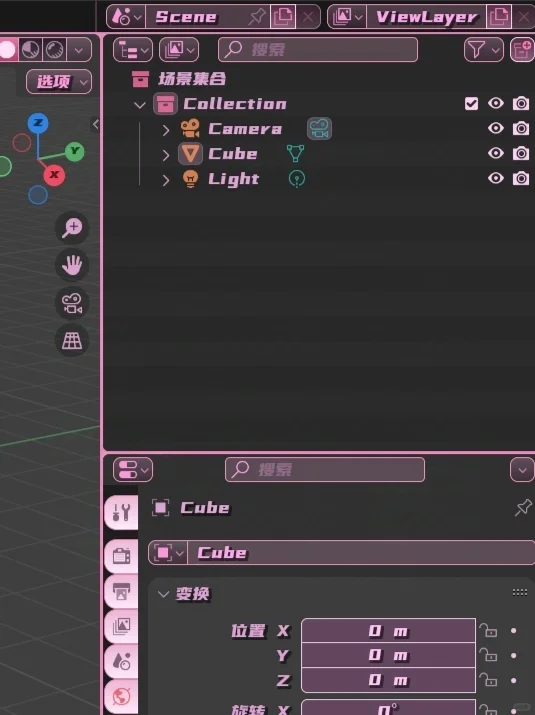Open the outliner editor type dropdown
Image resolution: width=535 pixels, height=715 pixels.
pyautogui.click(x=133, y=49)
